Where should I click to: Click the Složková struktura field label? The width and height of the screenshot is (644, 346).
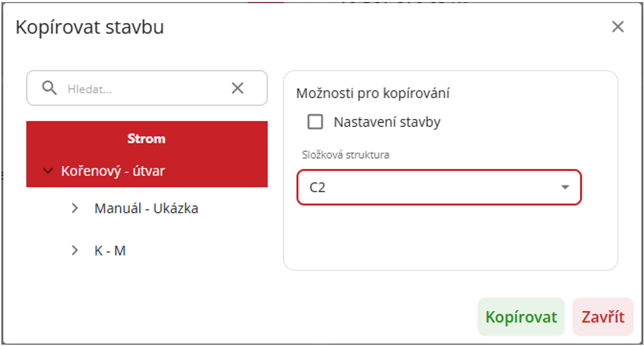coord(345,155)
